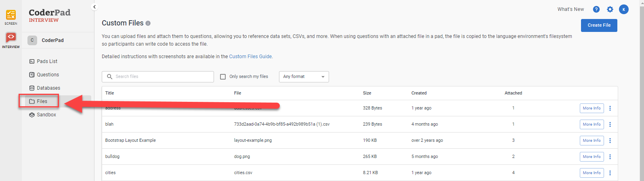This screenshot has width=644, height=181.
Task: Enable Only search my files checkbox
Action: [223, 77]
